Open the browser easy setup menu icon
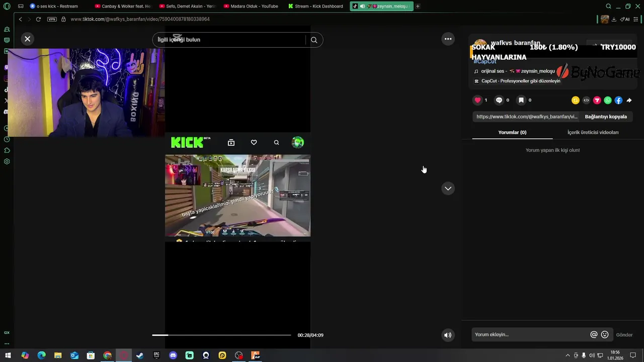Viewport: 644px width, 362px height. [x=636, y=19]
